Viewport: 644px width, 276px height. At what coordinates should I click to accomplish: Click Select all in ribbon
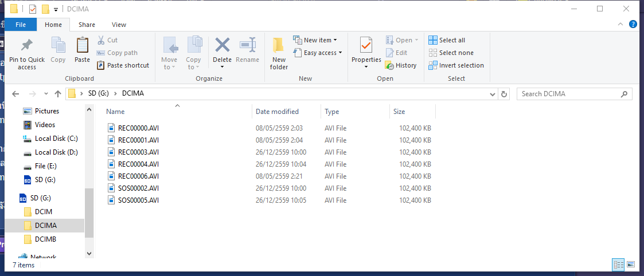447,40
